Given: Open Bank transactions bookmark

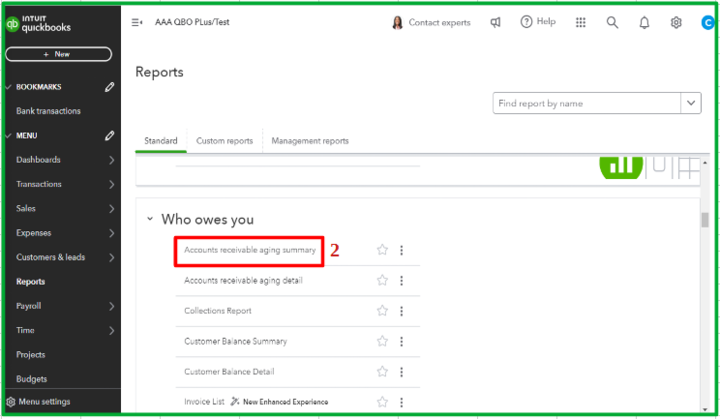Looking at the screenshot, I should pyautogui.click(x=48, y=111).
